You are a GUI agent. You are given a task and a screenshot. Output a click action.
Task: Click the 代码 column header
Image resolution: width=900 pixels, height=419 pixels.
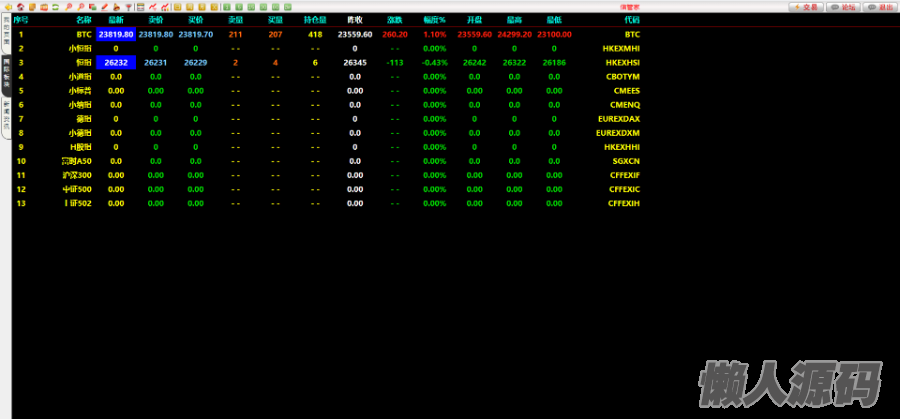click(632, 20)
